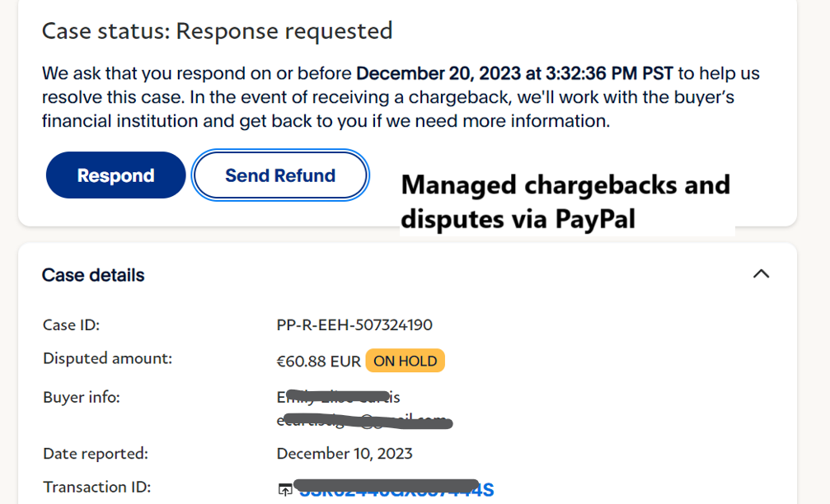The image size is (830, 504).
Task: Click the Respond button
Action: [115, 175]
